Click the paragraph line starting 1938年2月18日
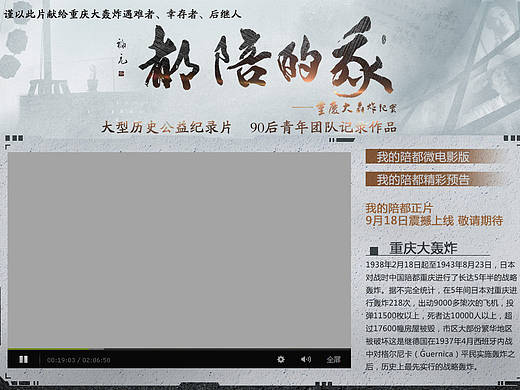 click(x=441, y=265)
